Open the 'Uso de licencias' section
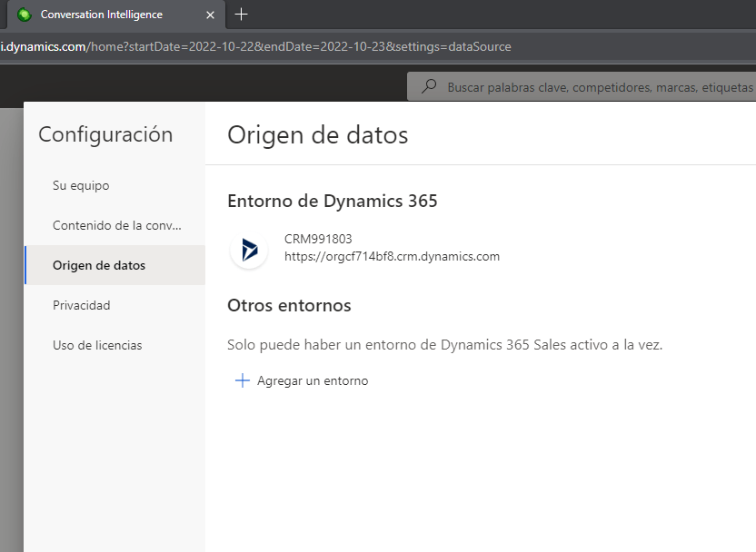756x552 pixels. (x=97, y=345)
